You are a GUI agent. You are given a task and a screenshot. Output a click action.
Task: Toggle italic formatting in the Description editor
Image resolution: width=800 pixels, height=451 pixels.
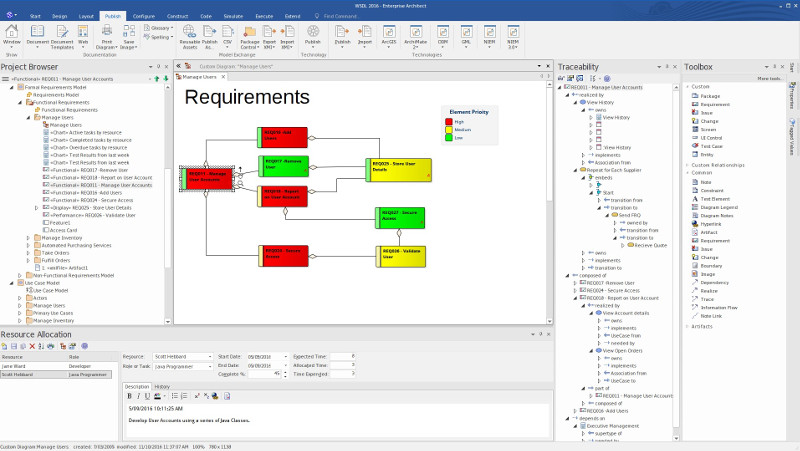tap(136, 396)
